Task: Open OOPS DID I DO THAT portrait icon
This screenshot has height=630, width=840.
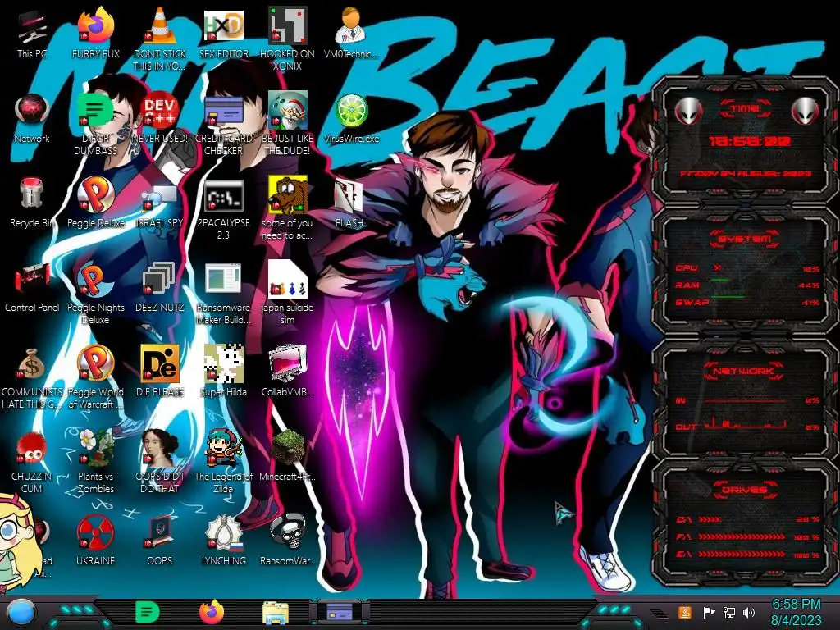Action: coord(160,461)
